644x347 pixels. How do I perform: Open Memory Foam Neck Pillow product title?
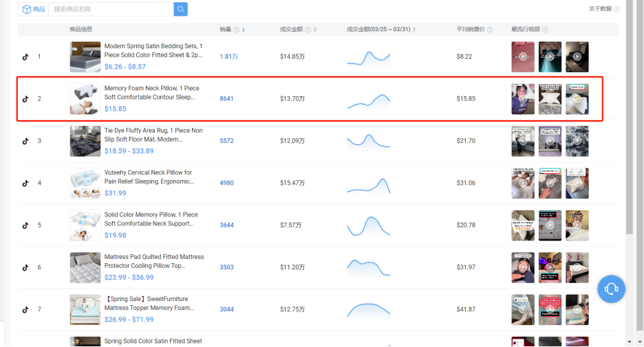tap(151, 93)
